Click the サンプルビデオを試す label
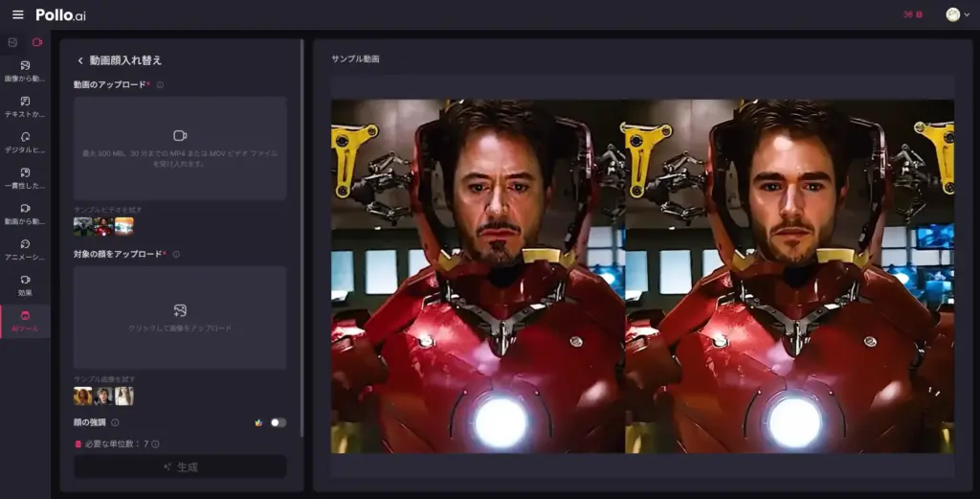Image resolution: width=980 pixels, height=499 pixels. [107, 210]
